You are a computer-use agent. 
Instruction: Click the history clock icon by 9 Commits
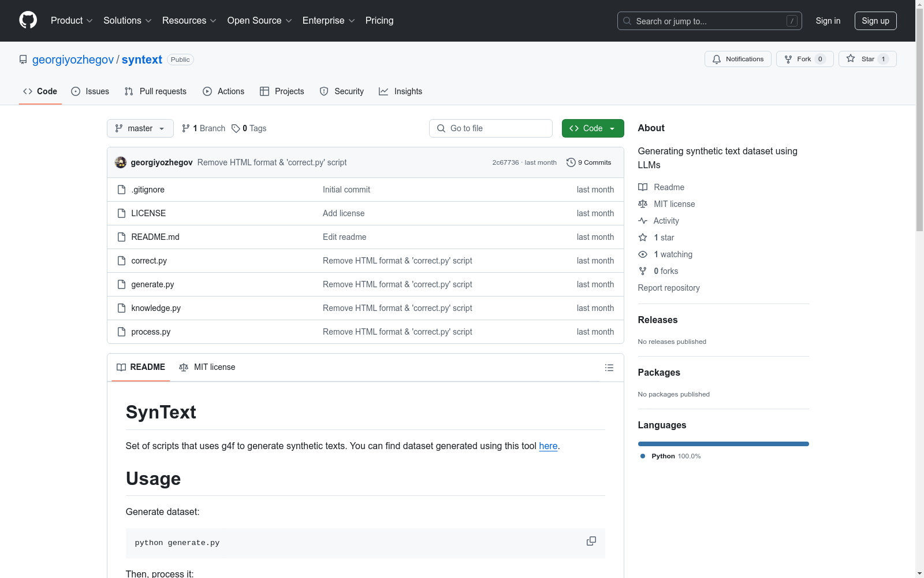click(x=571, y=162)
